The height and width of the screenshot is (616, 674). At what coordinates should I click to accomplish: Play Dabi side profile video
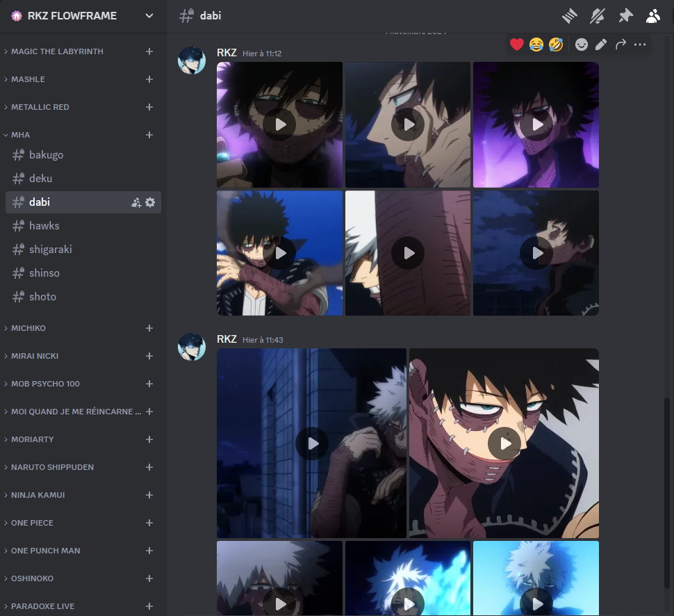[408, 124]
